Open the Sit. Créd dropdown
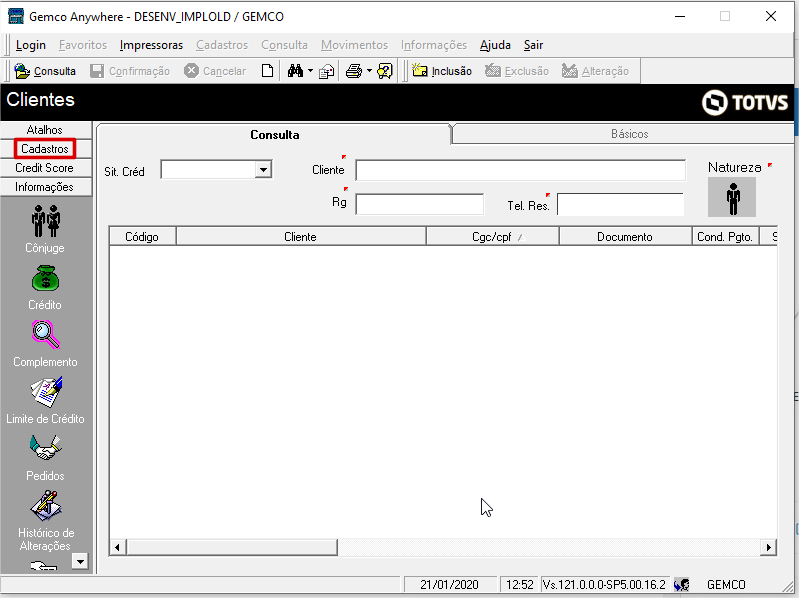This screenshot has height=598, width=799. (263, 170)
